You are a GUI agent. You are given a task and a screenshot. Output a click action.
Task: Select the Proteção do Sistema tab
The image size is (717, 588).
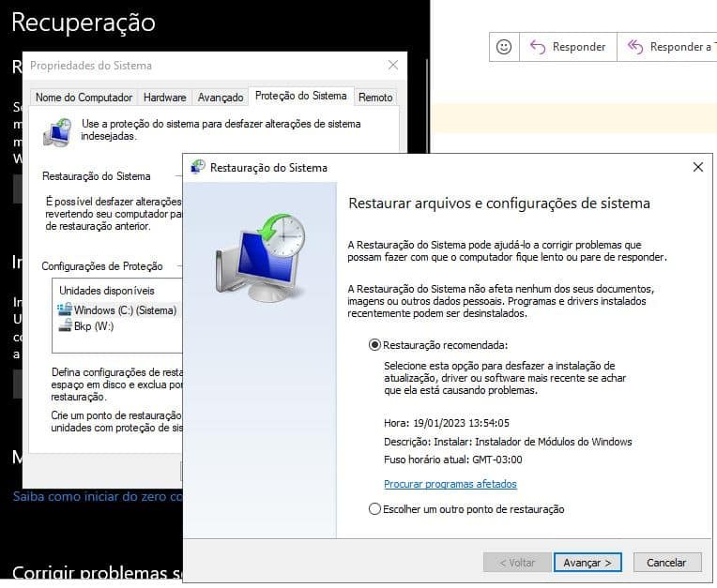(301, 96)
